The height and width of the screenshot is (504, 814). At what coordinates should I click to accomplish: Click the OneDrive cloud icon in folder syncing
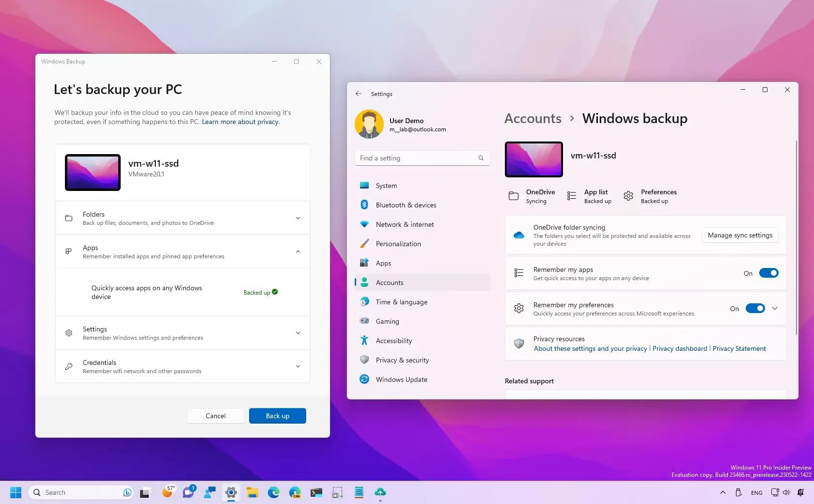519,235
